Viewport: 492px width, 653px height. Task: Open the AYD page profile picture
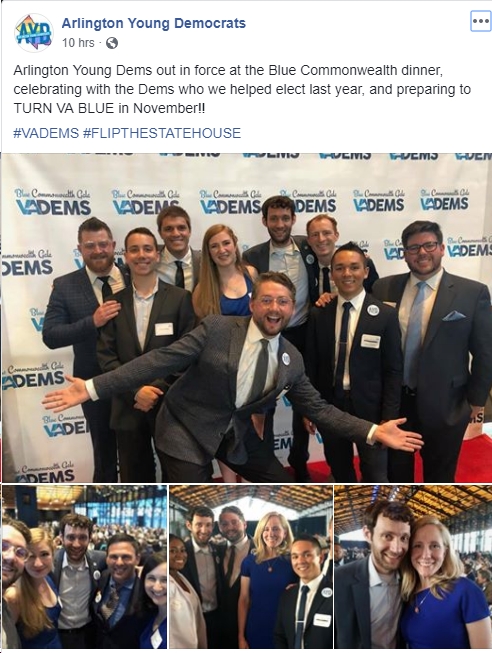click(x=33, y=33)
